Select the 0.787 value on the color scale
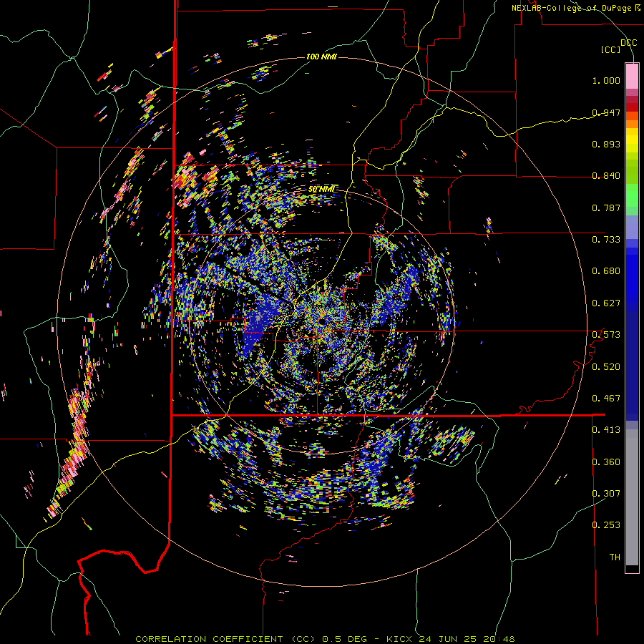The width and height of the screenshot is (644, 644). (x=606, y=208)
